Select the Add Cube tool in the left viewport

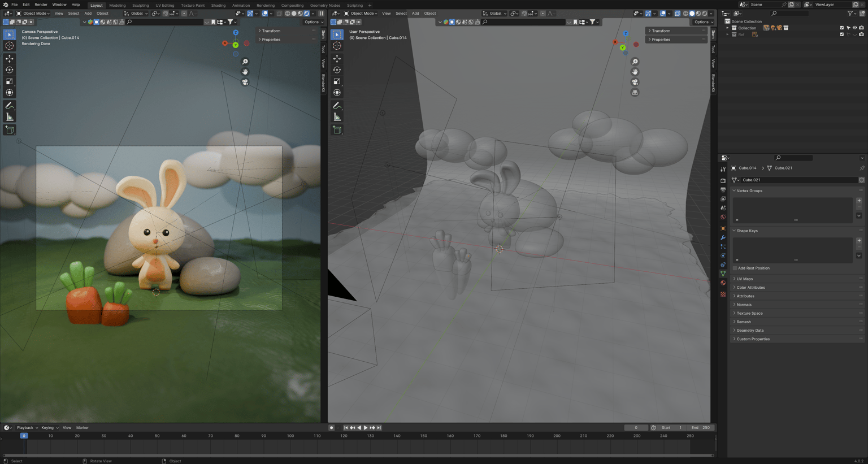coord(10,130)
